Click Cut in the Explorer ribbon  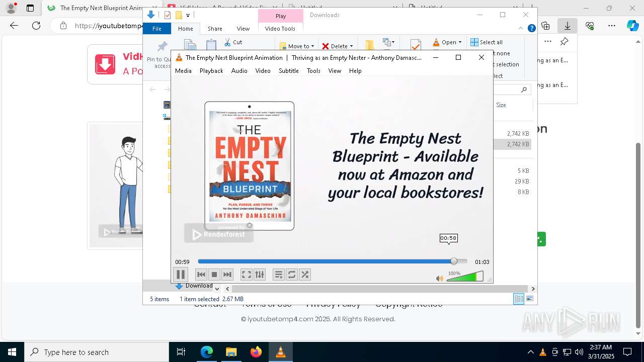point(233,42)
